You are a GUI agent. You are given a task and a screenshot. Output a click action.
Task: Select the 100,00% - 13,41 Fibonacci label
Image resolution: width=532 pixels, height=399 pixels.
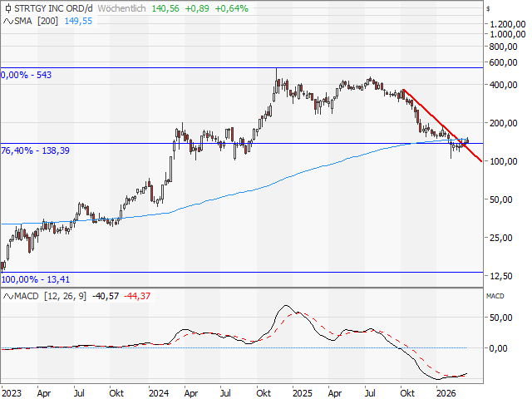tap(35, 279)
